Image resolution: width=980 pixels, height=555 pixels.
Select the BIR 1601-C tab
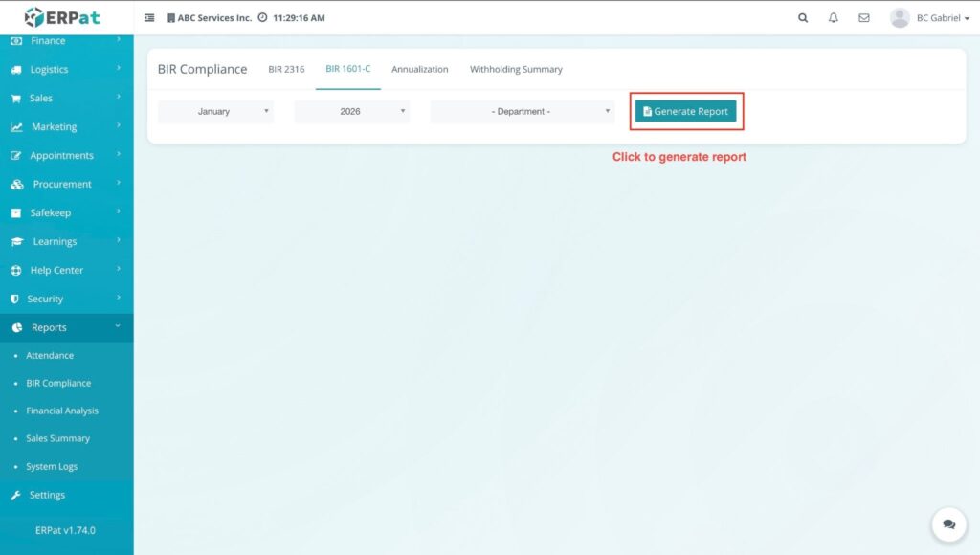point(348,69)
